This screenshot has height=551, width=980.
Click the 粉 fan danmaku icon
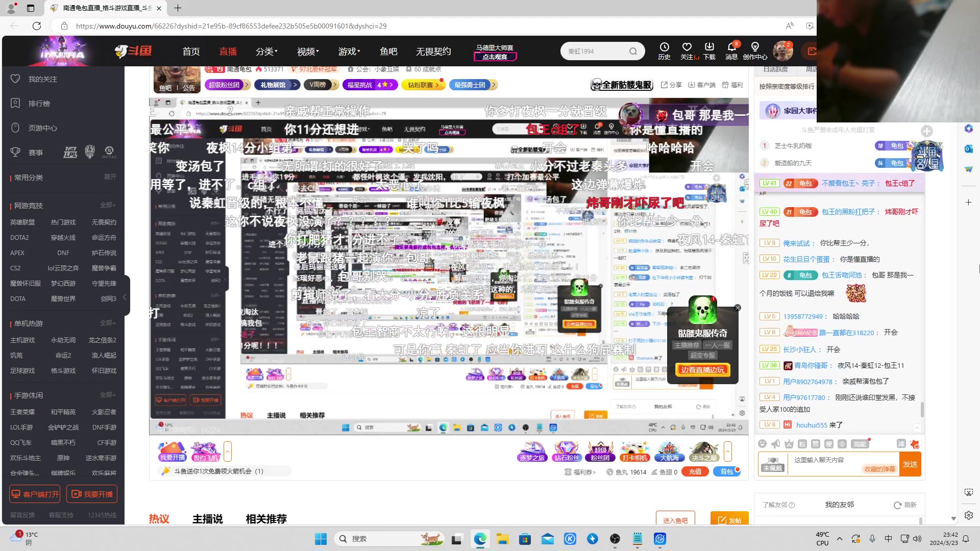[x=802, y=444]
